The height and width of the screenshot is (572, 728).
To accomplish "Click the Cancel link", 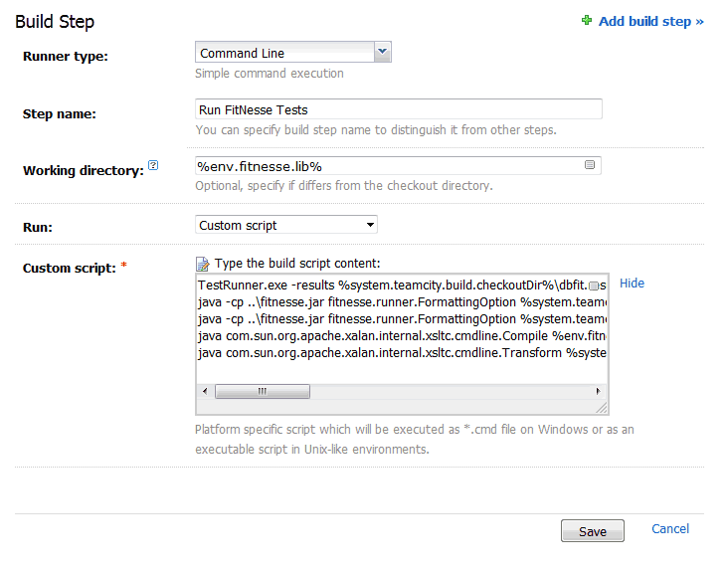I will pyautogui.click(x=670, y=529).
